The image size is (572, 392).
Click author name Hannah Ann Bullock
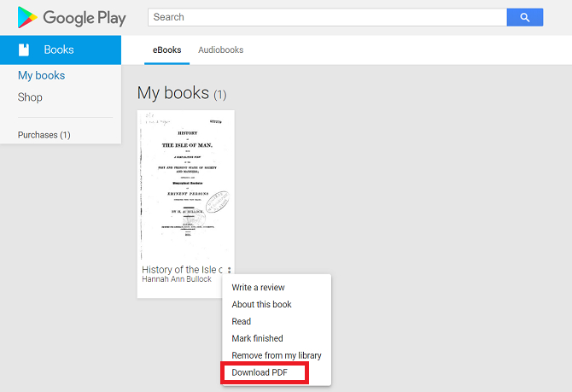point(176,279)
